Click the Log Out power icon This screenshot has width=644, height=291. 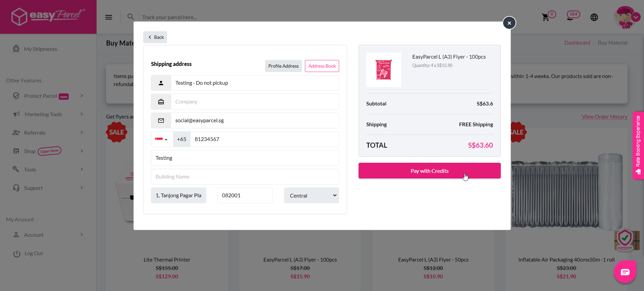tap(17, 254)
